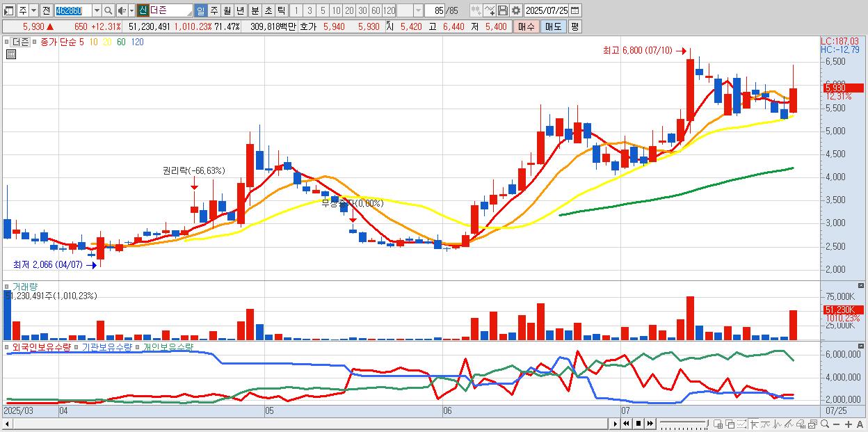
Task: Open chart settings gear icon
Action: 516,10
